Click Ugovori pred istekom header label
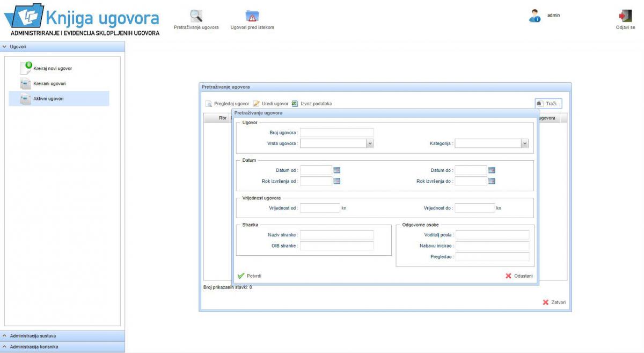The image size is (644, 353). click(x=252, y=27)
